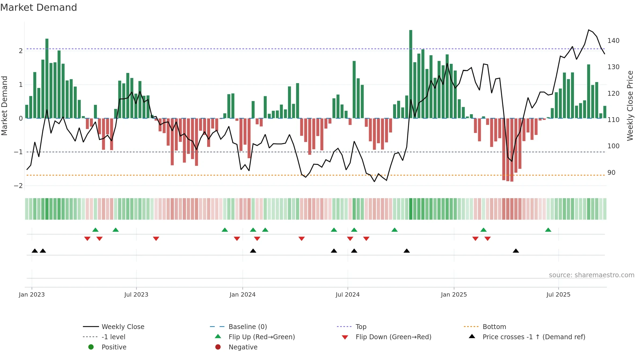The image size is (644, 362).
Task: Click the last black price-cross triangle, before Jul 2025
Action: coord(516,251)
